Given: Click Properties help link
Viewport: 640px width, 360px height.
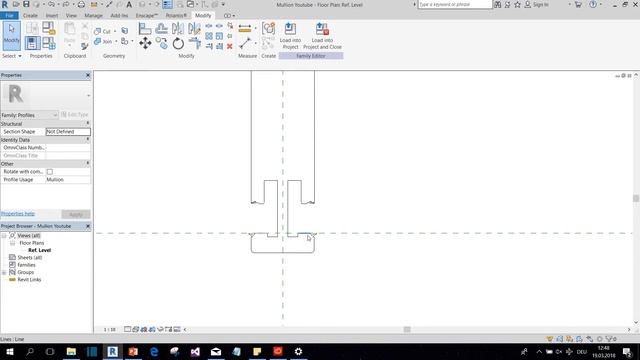Looking at the screenshot, I should pos(18,213).
